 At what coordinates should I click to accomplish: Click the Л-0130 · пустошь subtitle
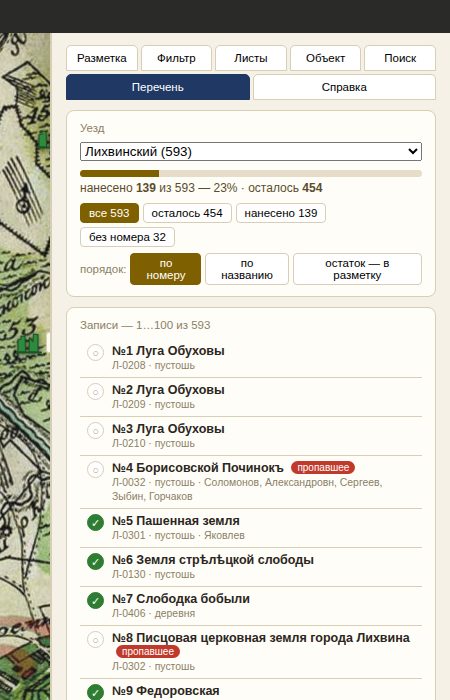(x=154, y=574)
